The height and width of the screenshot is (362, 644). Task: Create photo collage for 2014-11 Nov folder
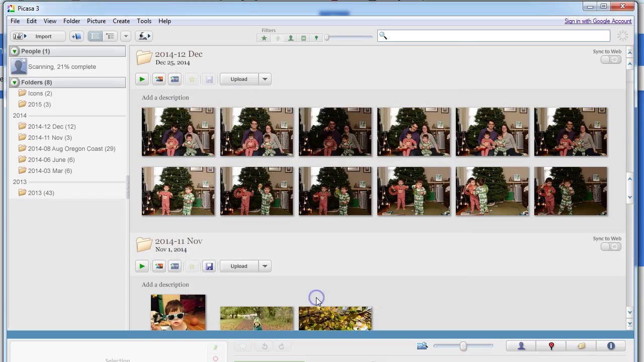click(159, 266)
